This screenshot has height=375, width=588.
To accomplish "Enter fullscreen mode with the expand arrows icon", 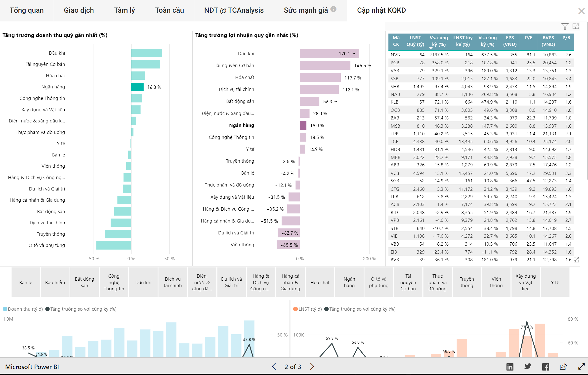I will click(x=581, y=367).
